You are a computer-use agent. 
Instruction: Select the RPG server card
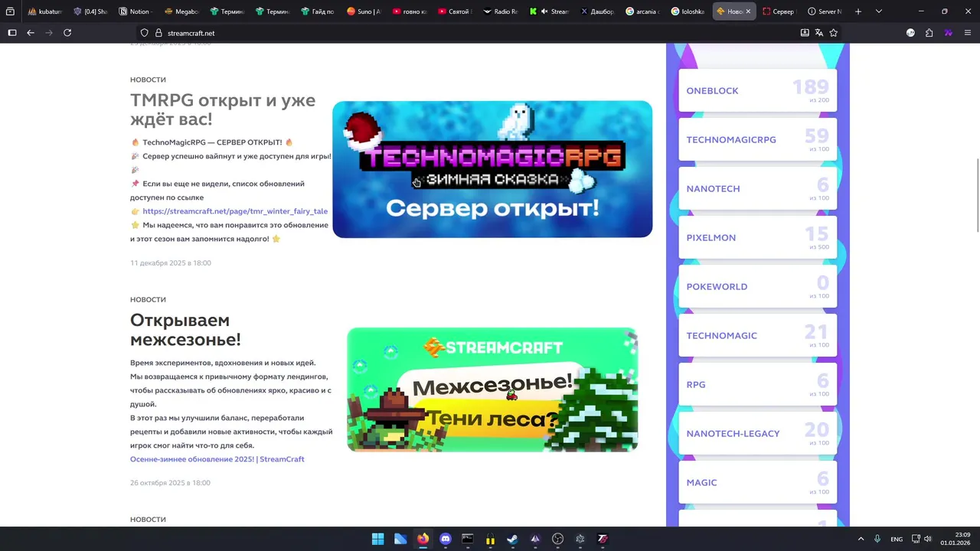point(757,384)
